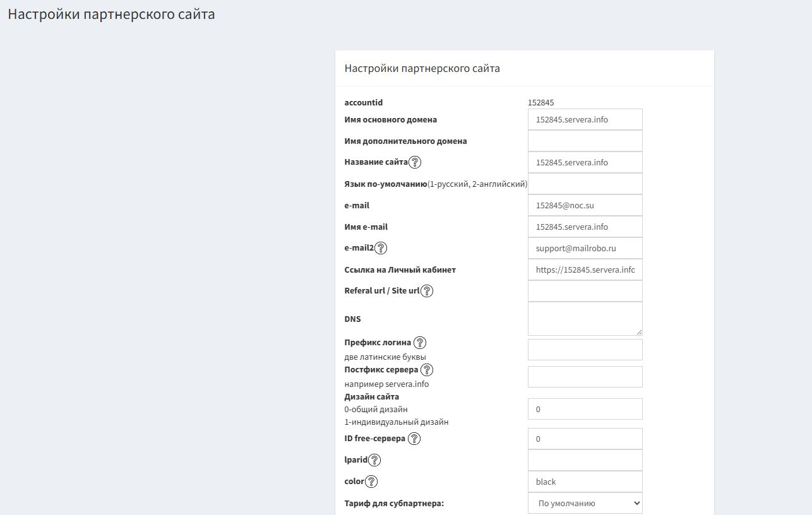Click the Название сайта text field
The image size is (812, 515).
(585, 162)
